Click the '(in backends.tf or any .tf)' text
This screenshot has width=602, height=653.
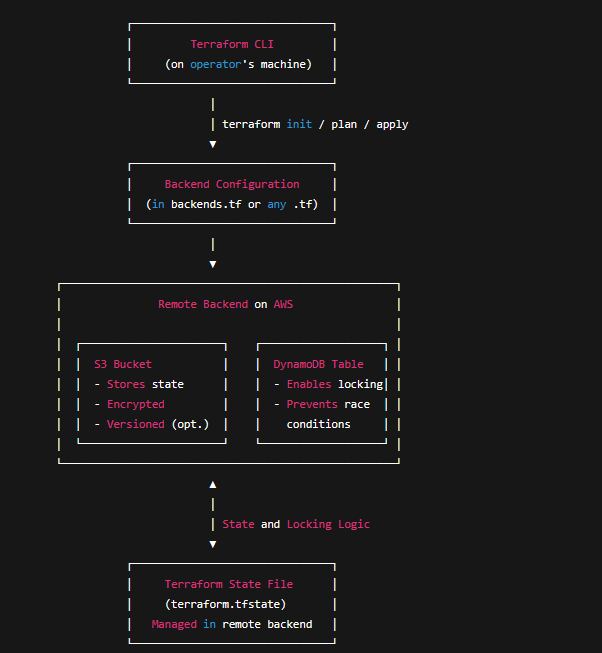coord(232,204)
